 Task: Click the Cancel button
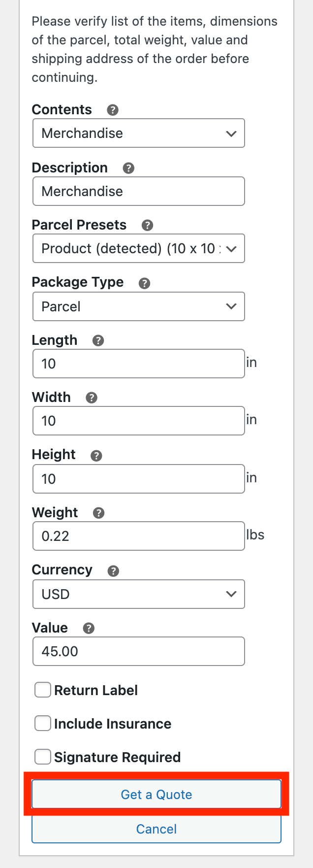point(156,829)
